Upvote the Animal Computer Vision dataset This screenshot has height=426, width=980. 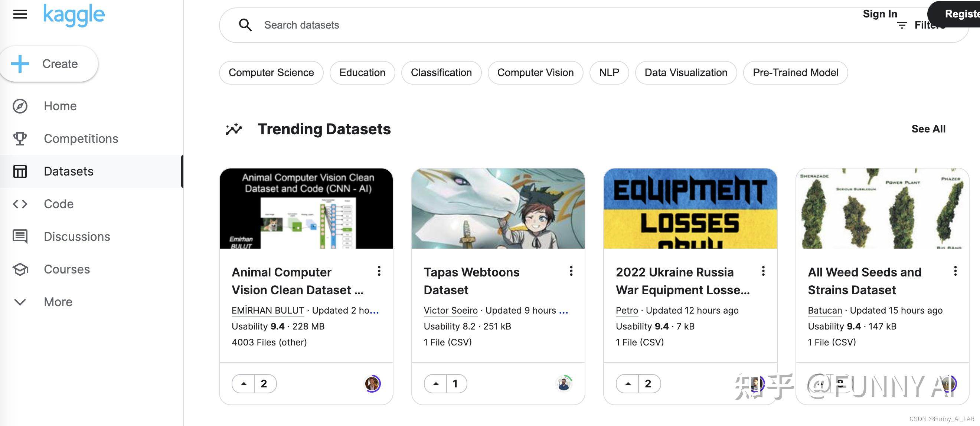[244, 384]
